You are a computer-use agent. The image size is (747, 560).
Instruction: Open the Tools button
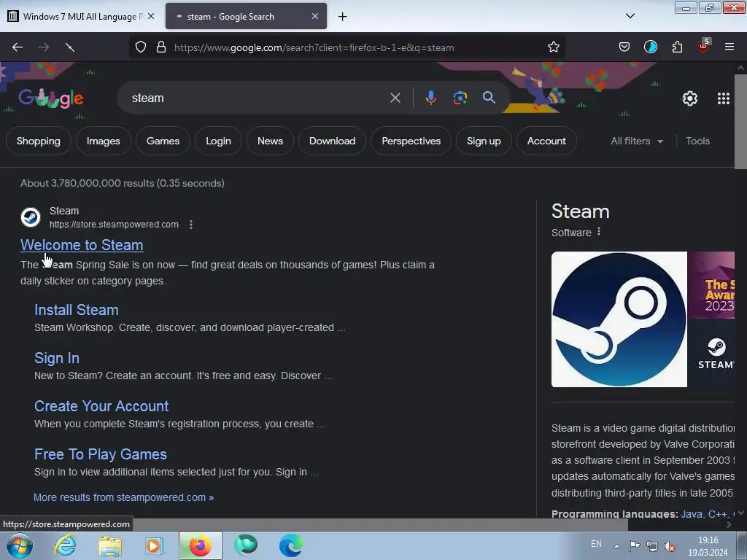(697, 141)
